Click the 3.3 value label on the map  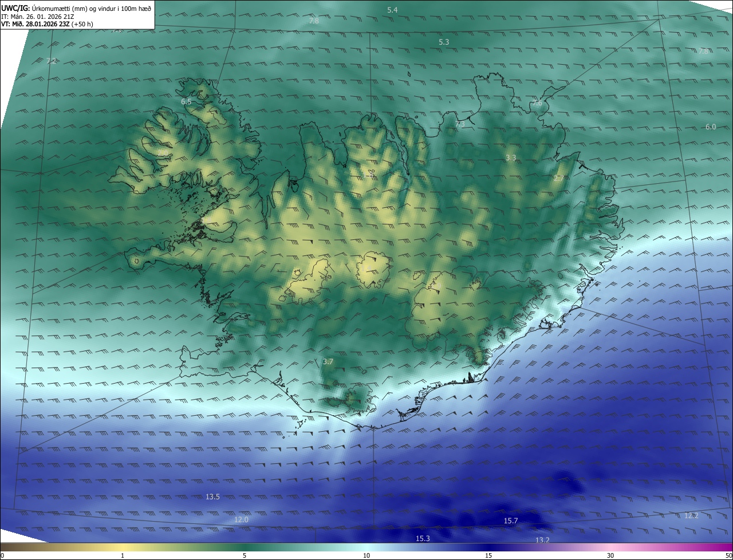[511, 157]
